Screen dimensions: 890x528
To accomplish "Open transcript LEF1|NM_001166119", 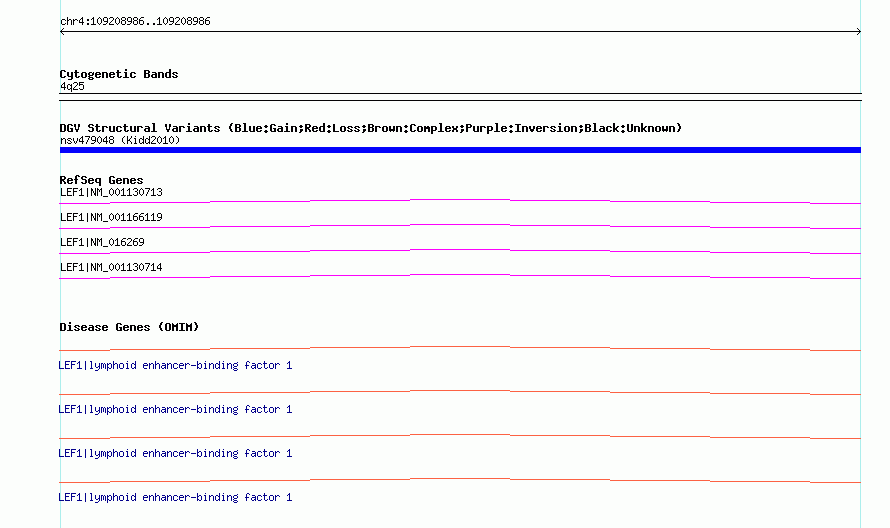I will pos(111,217).
